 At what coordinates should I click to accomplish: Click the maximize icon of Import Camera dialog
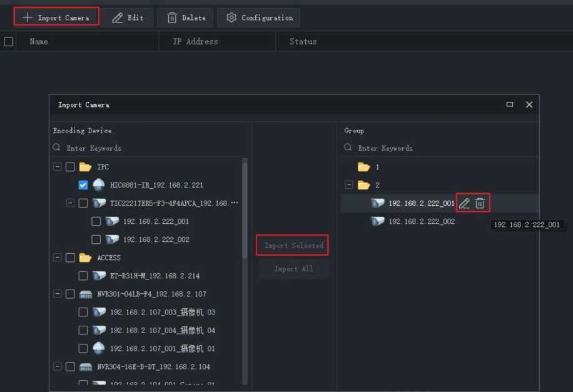[510, 104]
